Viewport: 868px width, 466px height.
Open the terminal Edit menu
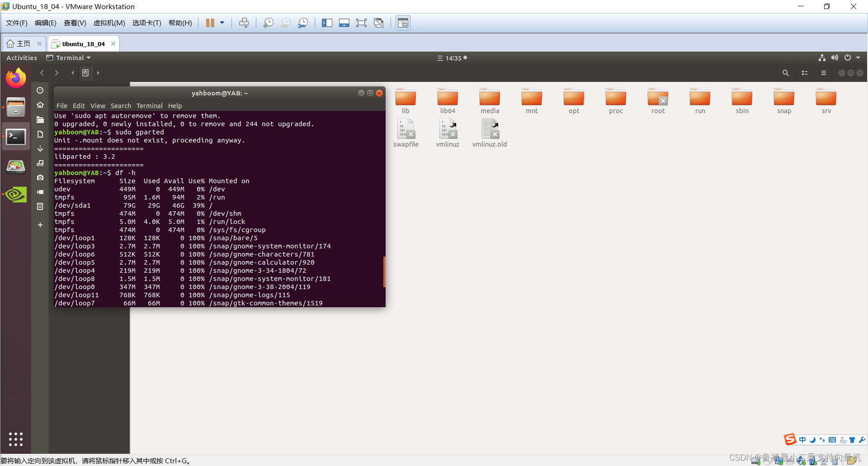click(x=79, y=106)
